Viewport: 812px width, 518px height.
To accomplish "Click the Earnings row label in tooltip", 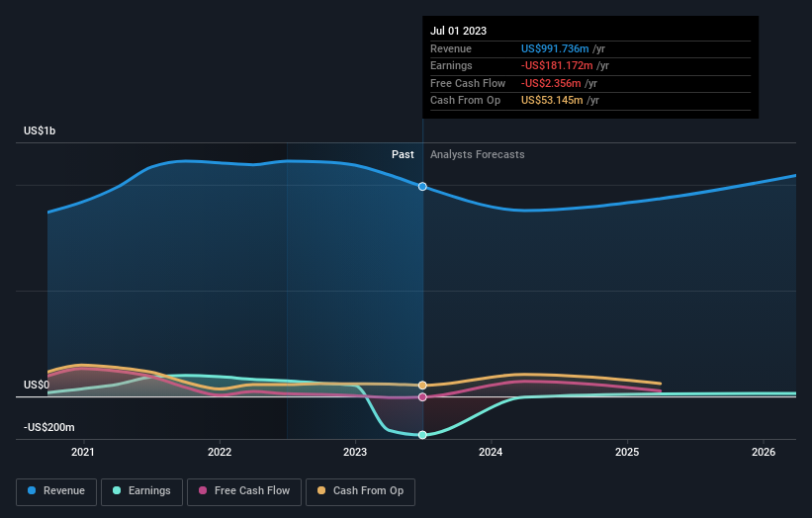I will tap(451, 65).
